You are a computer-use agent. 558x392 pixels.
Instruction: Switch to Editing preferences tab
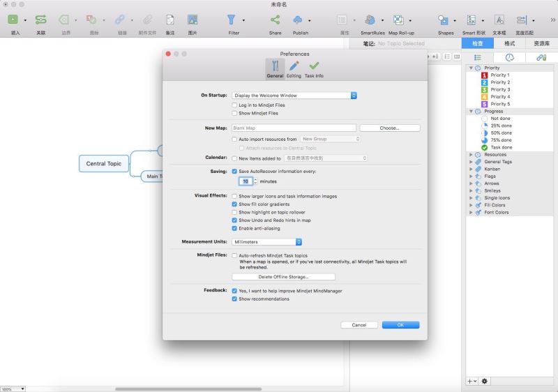tap(294, 69)
